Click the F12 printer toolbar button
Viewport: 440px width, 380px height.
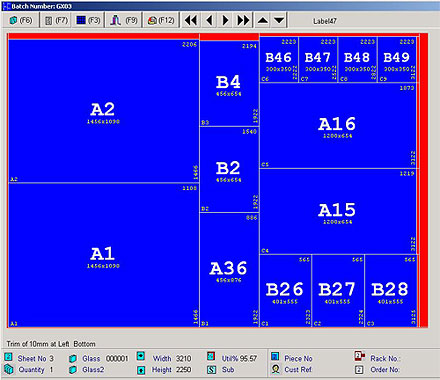click(161, 21)
